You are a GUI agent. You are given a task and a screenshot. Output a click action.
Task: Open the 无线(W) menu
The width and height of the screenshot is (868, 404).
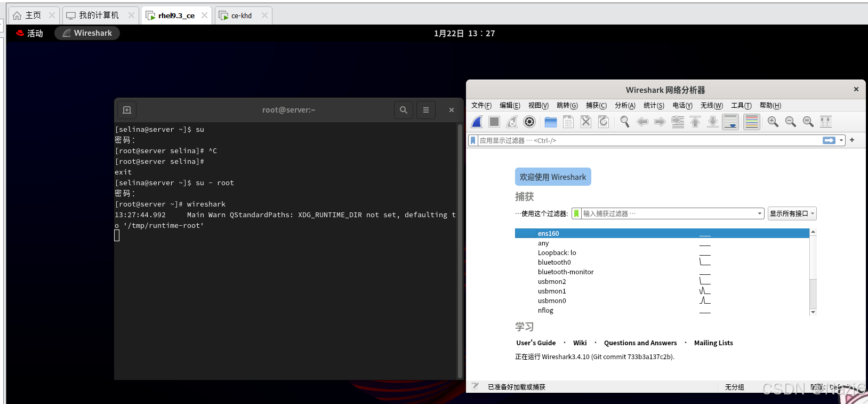coord(711,105)
